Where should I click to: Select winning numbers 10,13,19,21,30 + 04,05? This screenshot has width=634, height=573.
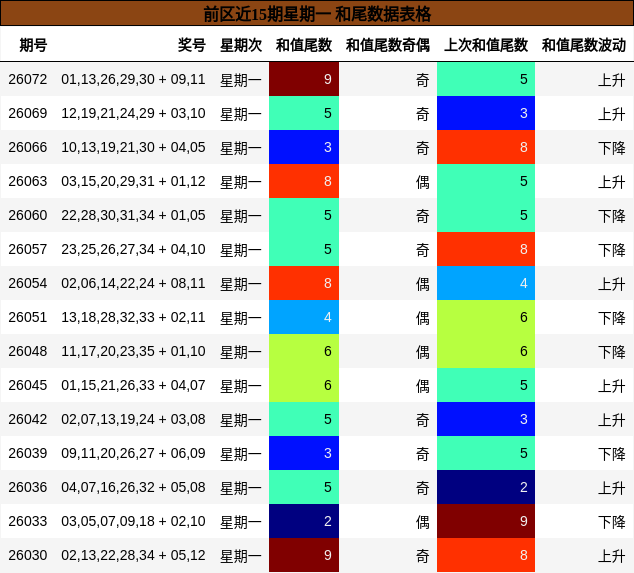pos(133,147)
